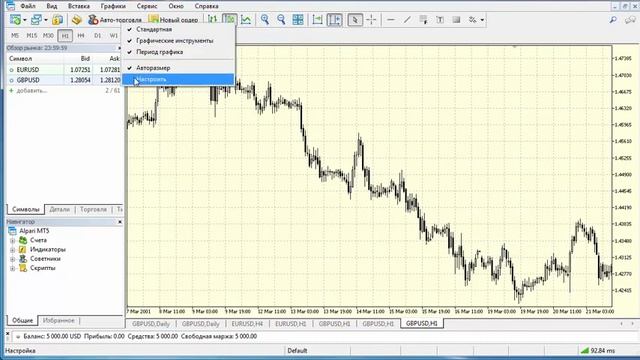Toggle Графические инструменты toolbar option
The width and height of the screenshot is (640, 360).
tap(178, 41)
